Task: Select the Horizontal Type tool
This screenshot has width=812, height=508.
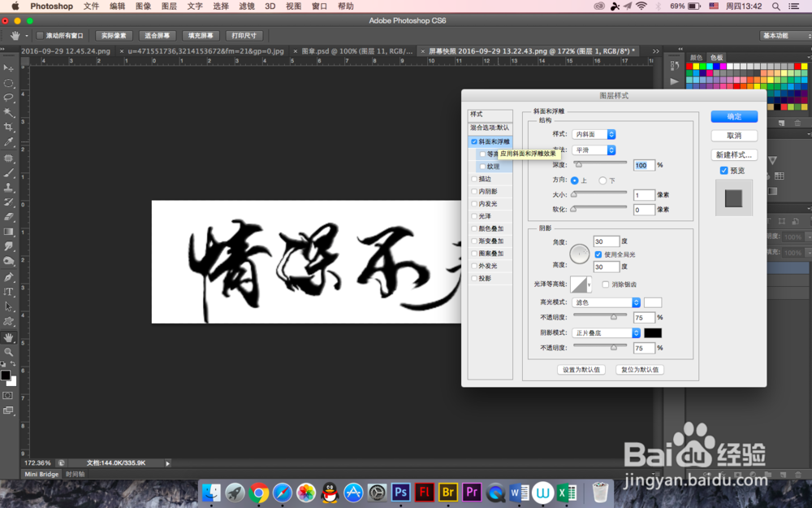Action: pyautogui.click(x=8, y=292)
